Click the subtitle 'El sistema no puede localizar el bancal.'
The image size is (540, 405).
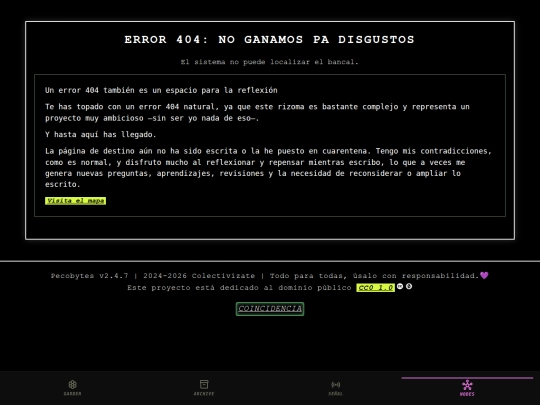pyautogui.click(x=270, y=62)
